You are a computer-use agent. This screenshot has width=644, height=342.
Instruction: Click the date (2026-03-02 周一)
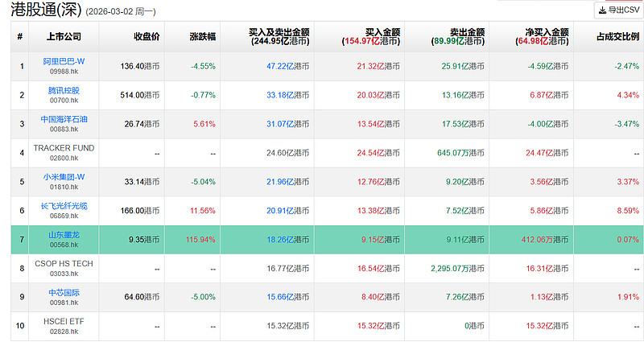(120, 11)
